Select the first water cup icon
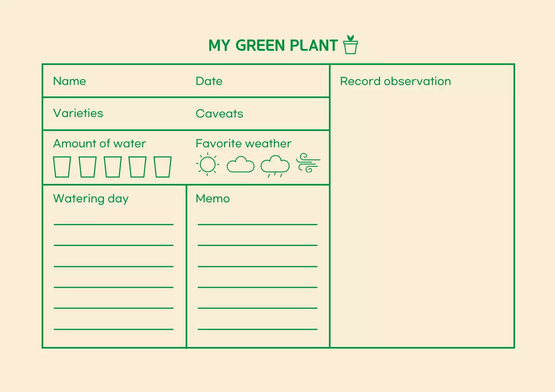 point(62,166)
